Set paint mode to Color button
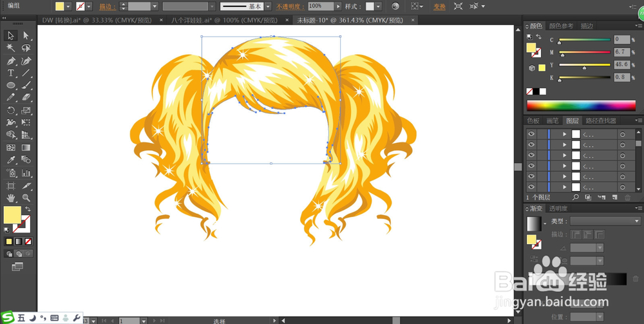 click(9, 242)
